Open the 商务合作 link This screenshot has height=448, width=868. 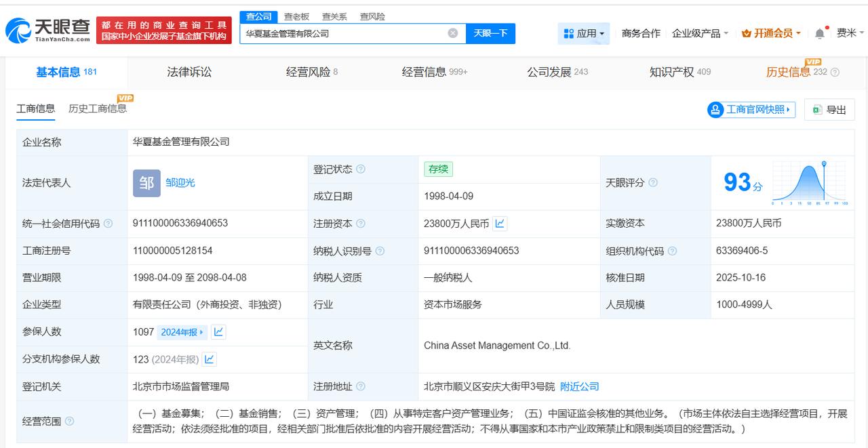coord(641,33)
